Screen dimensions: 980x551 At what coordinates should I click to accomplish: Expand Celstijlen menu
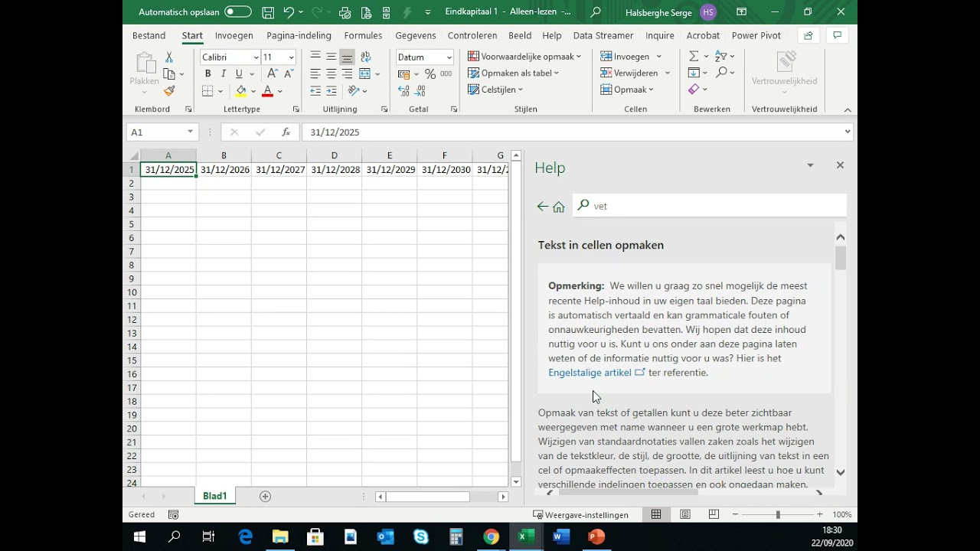pyautogui.click(x=495, y=90)
